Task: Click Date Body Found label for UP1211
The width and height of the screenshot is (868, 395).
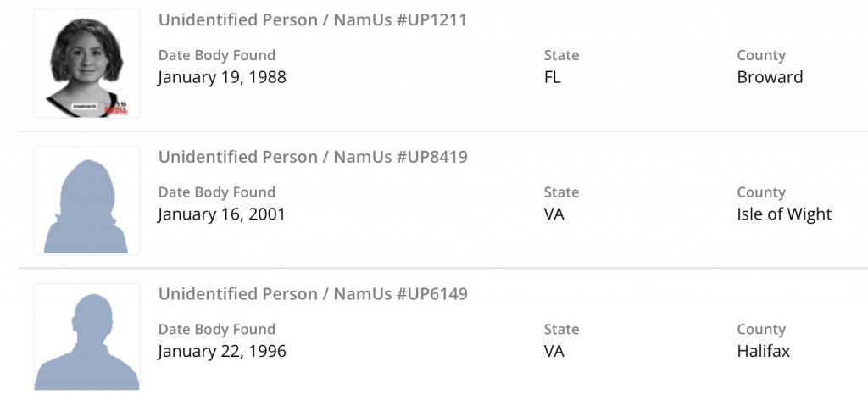Action: click(217, 55)
